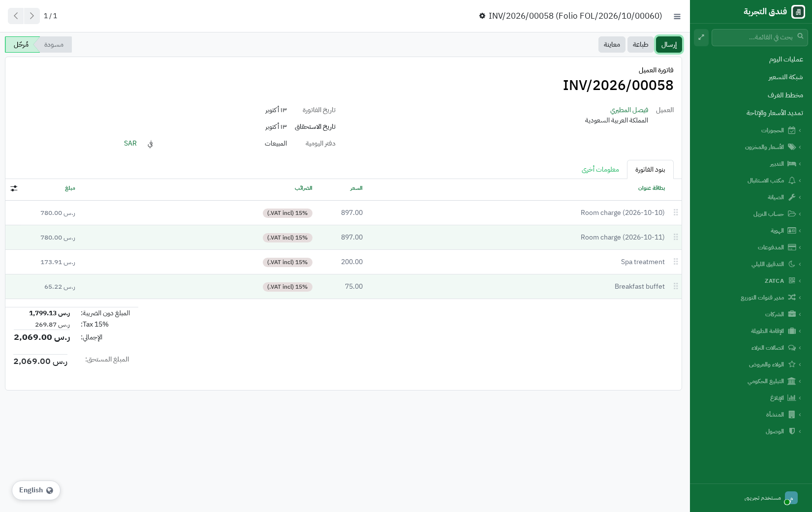Click the drag handle of Spa treatment row
Image resolution: width=812 pixels, height=512 pixels.
click(x=676, y=262)
